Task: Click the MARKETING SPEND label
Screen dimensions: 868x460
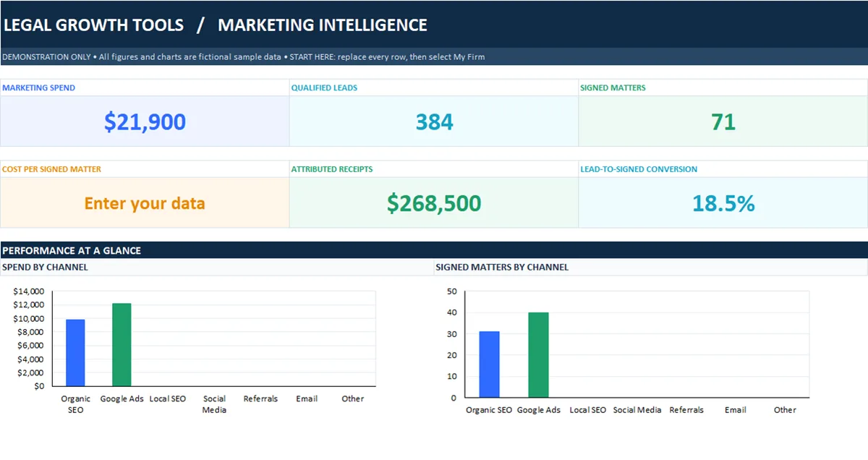Action: click(x=39, y=88)
